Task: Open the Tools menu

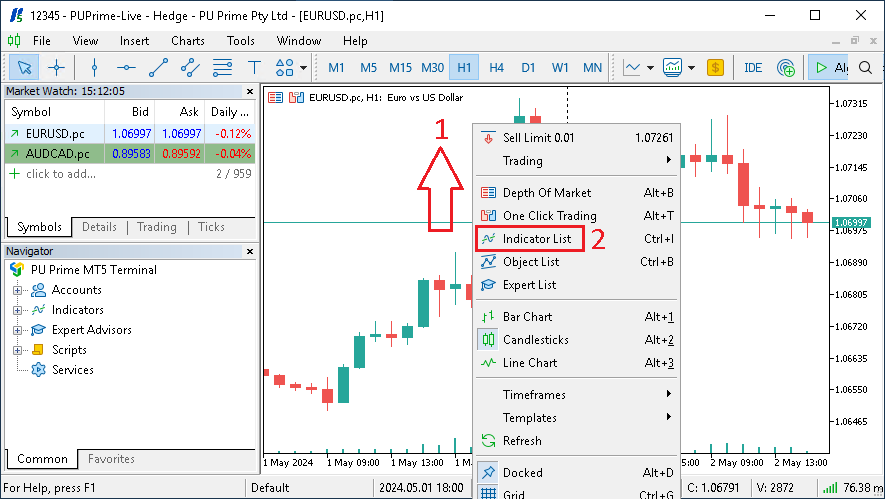Action: point(241,41)
